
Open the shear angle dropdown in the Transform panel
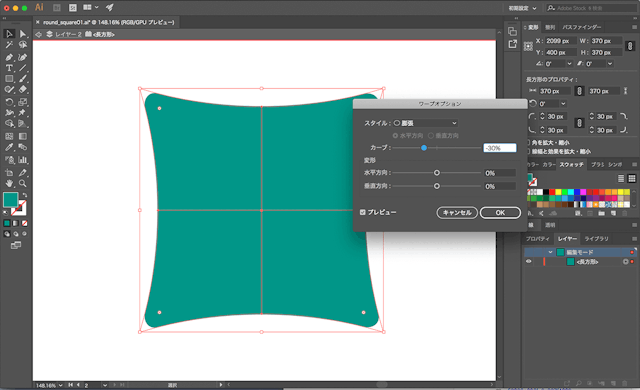click(610, 64)
